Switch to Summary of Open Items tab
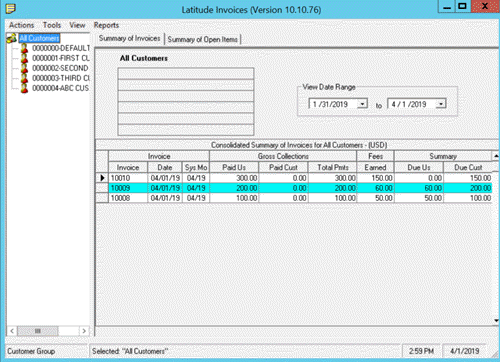The image size is (500, 362). pyautogui.click(x=203, y=39)
